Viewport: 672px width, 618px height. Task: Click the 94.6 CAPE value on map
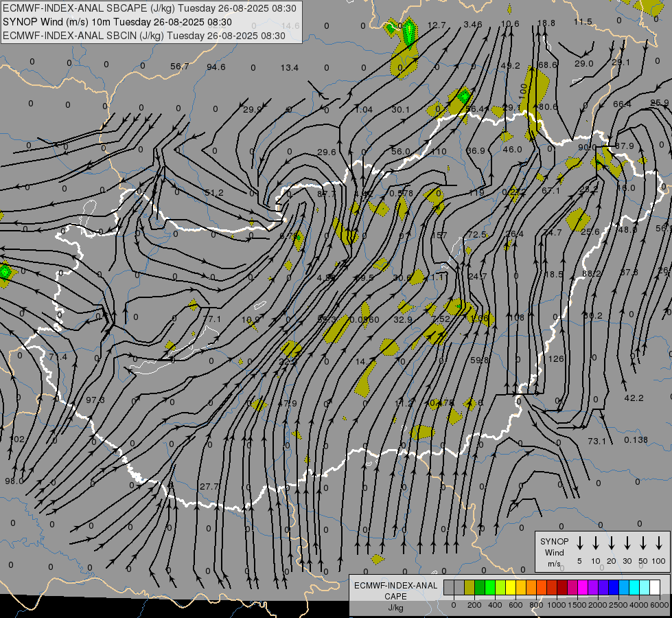(x=216, y=67)
